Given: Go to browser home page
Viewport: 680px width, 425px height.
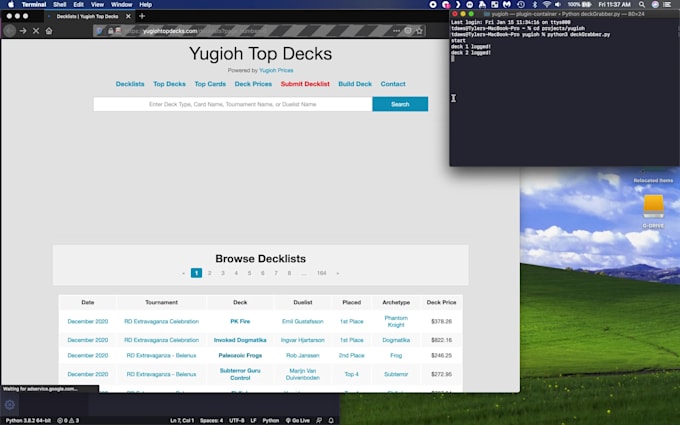Looking at the screenshot, I should pos(49,31).
